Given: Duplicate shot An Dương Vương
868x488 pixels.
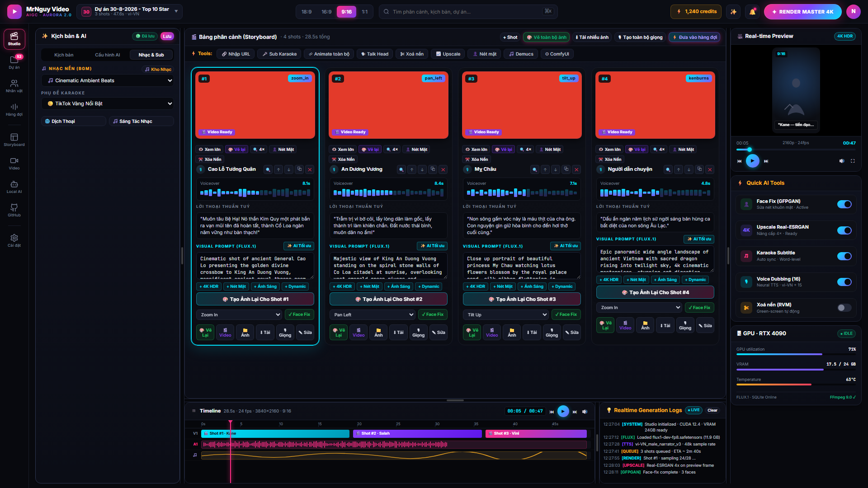Looking at the screenshot, I should [433, 169].
